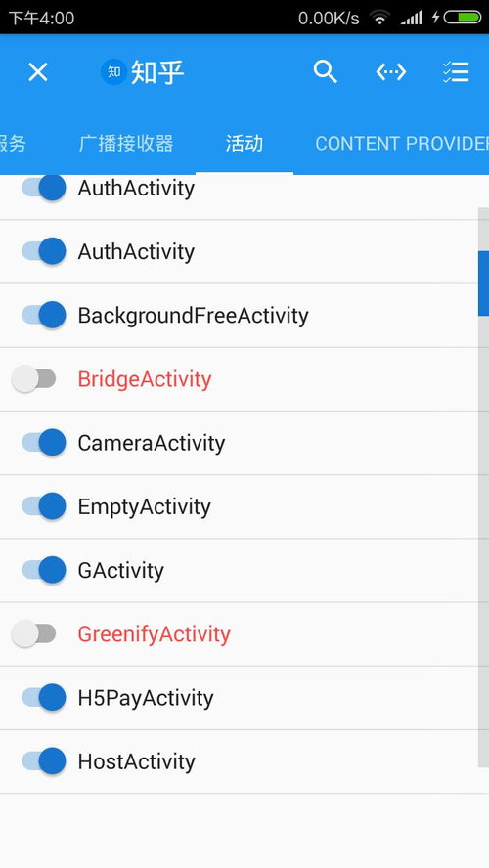Open the checklist multi-select icon
The width and height of the screenshot is (489, 868).
point(456,72)
